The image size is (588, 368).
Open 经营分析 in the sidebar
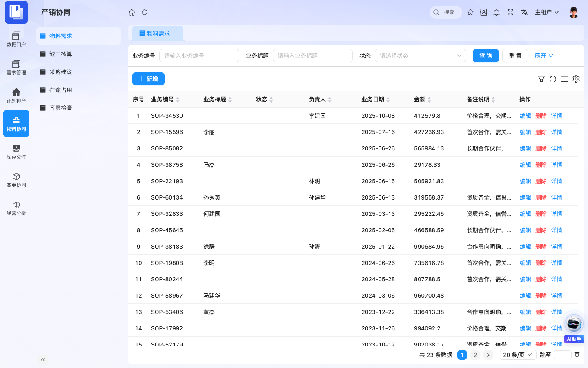click(16, 208)
